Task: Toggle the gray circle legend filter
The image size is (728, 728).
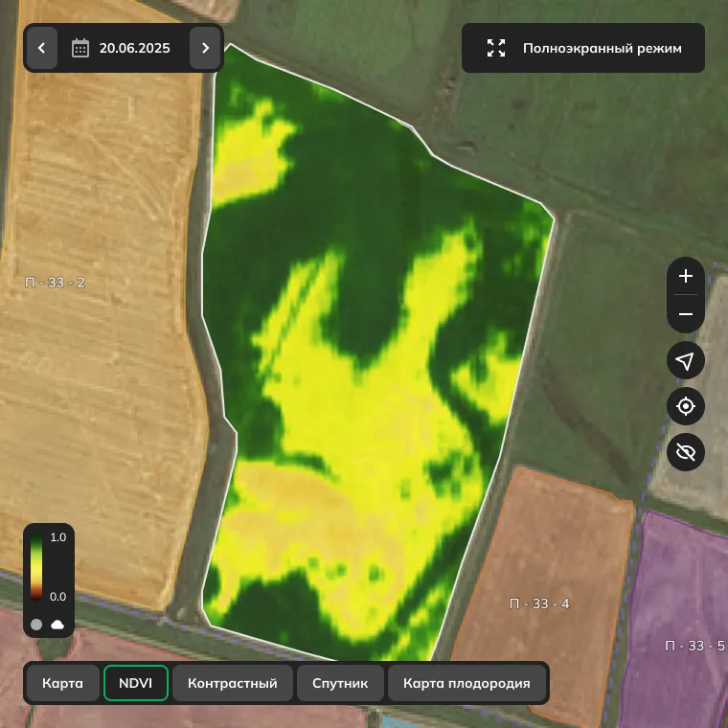Action: tap(36, 625)
